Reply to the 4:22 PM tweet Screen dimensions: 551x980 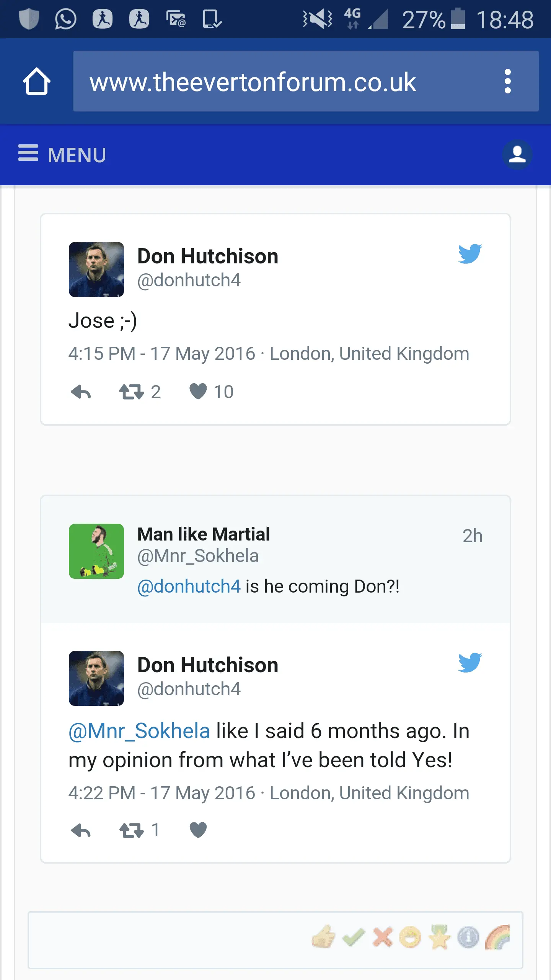pos(81,831)
